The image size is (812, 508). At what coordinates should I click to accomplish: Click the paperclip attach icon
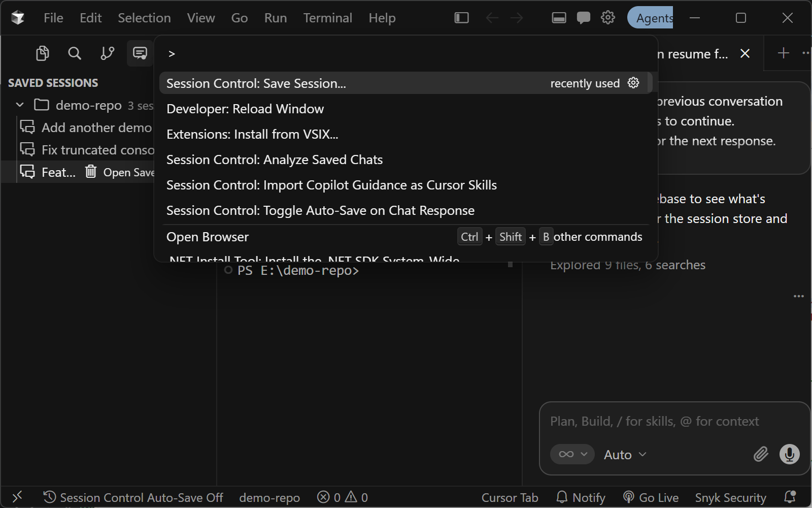tap(761, 454)
